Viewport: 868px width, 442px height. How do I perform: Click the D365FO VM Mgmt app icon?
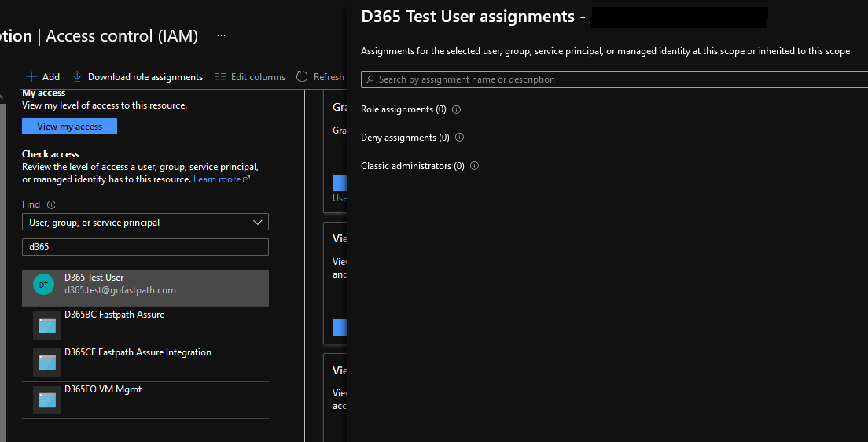pyautogui.click(x=47, y=400)
